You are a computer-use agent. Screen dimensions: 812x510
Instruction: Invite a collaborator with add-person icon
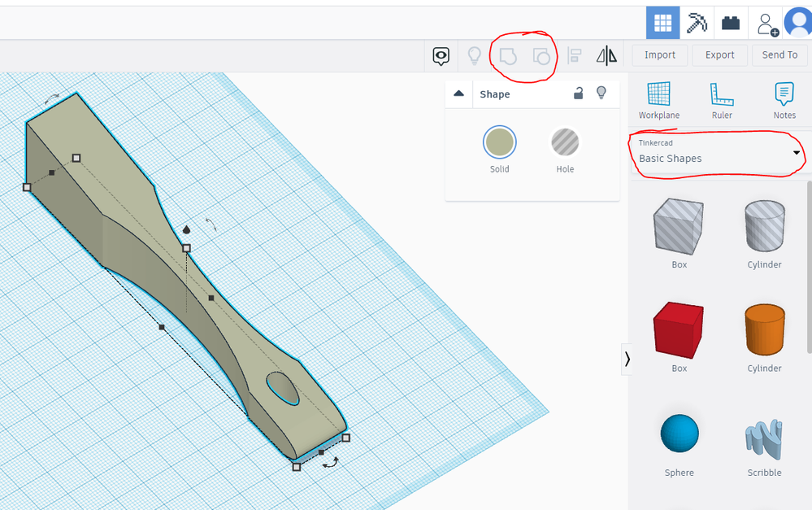[766, 24]
